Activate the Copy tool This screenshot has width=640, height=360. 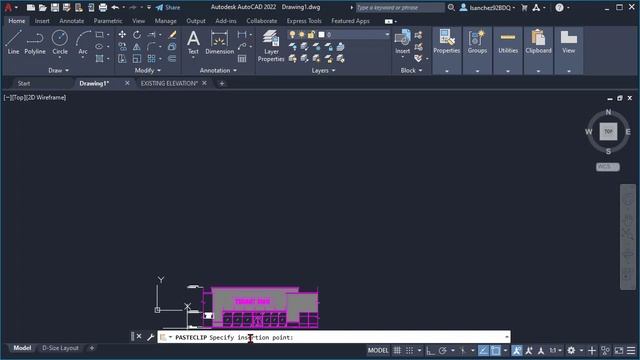(122, 47)
